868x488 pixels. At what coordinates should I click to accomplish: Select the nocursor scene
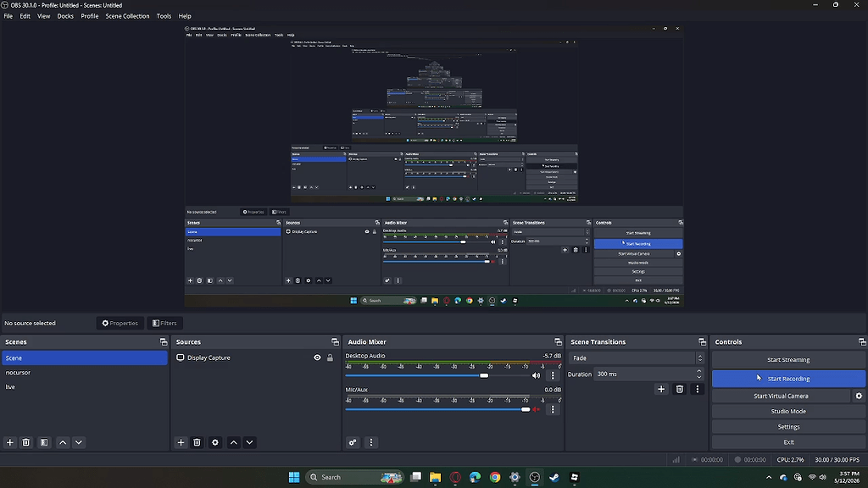click(x=84, y=373)
